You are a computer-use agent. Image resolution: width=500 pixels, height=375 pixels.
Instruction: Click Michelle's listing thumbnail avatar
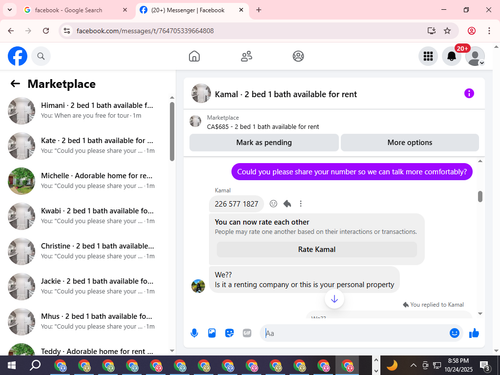21,181
